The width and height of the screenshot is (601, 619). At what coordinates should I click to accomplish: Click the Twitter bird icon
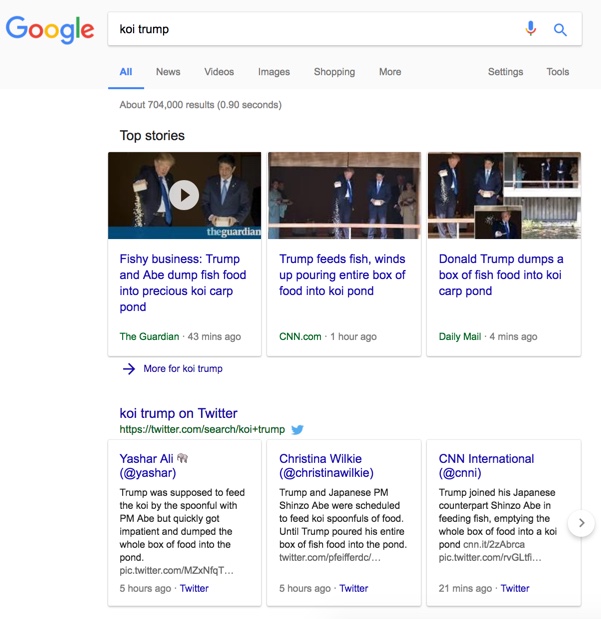tap(297, 430)
